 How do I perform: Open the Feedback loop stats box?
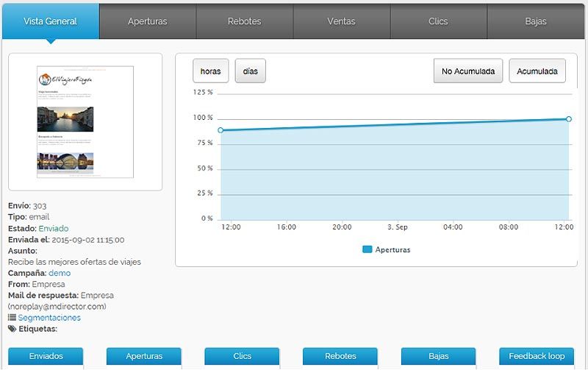(x=537, y=356)
